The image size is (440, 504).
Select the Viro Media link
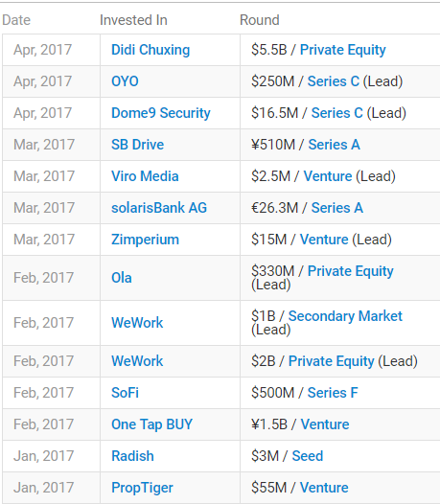(x=145, y=176)
